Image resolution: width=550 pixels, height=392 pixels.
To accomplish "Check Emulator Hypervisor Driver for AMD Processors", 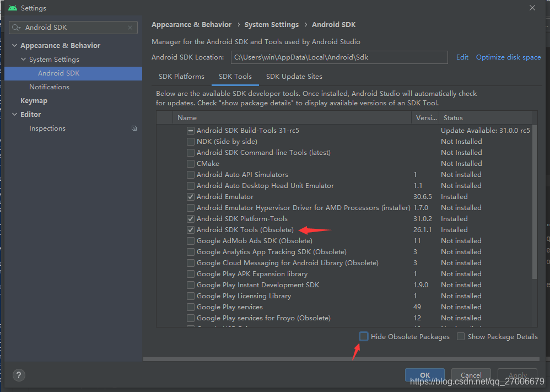I will point(191,208).
